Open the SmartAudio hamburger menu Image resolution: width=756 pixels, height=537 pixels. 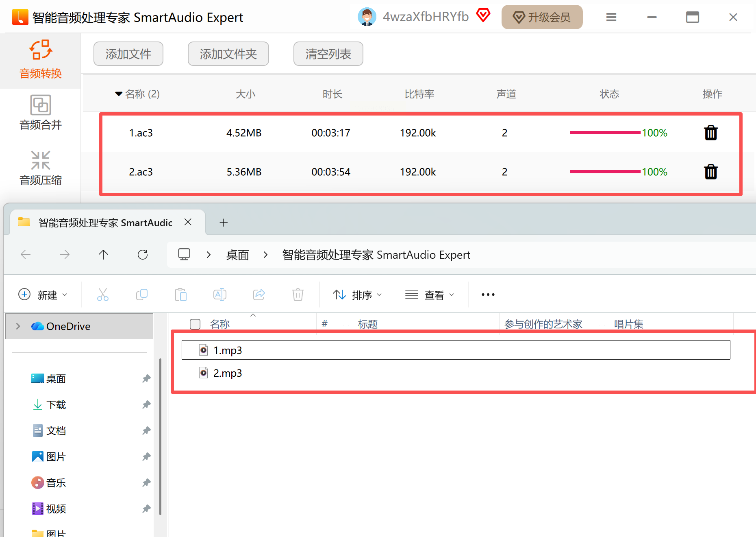pyautogui.click(x=611, y=17)
